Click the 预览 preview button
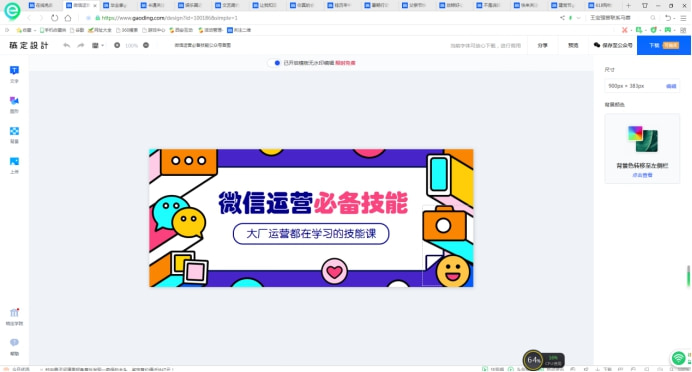 (x=573, y=45)
